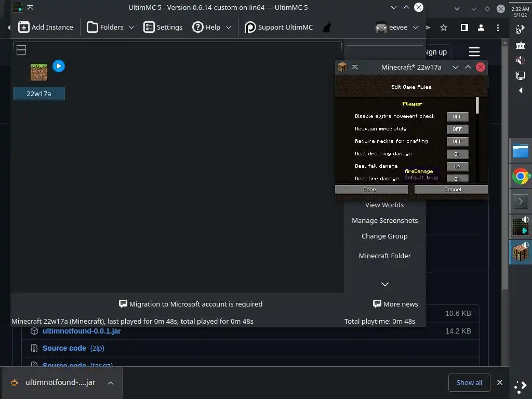532x399 pixels.
Task: Open the eevee account dropdown
Action: click(397, 27)
